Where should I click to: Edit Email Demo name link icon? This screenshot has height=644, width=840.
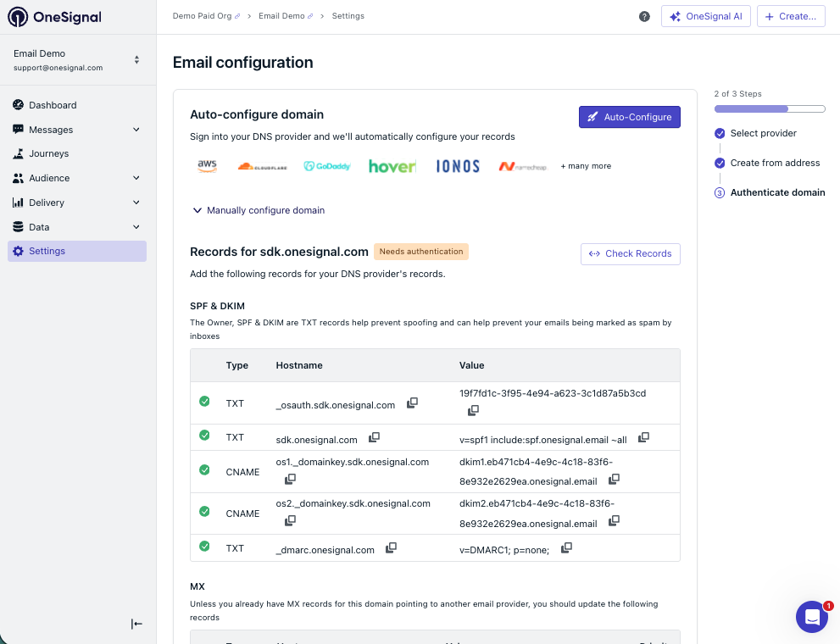point(310,17)
